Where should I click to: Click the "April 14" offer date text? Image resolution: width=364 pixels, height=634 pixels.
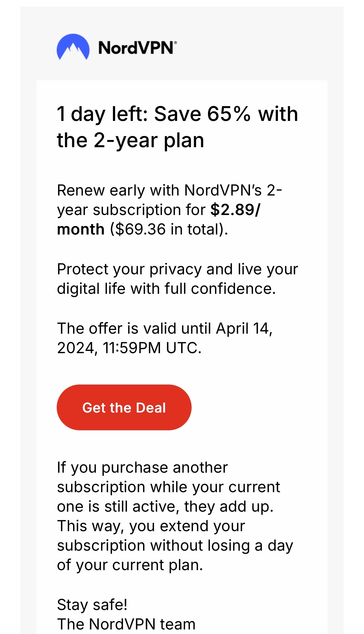[244, 328]
